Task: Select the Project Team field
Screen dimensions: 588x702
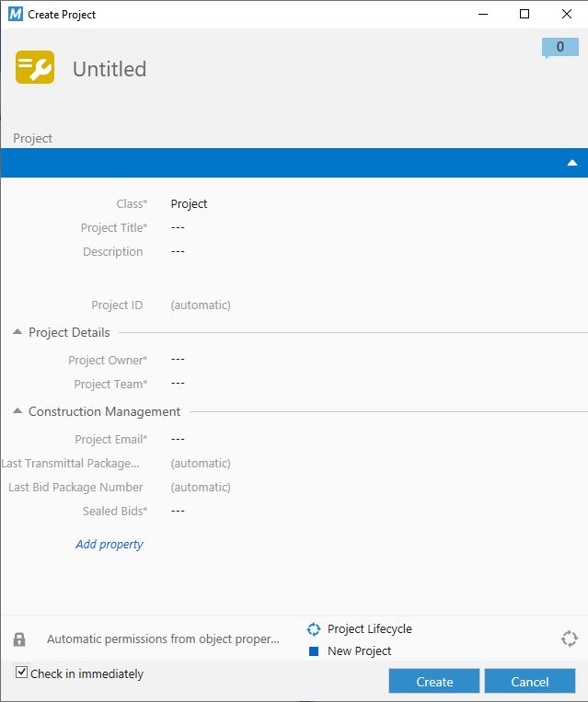Action: [x=178, y=384]
